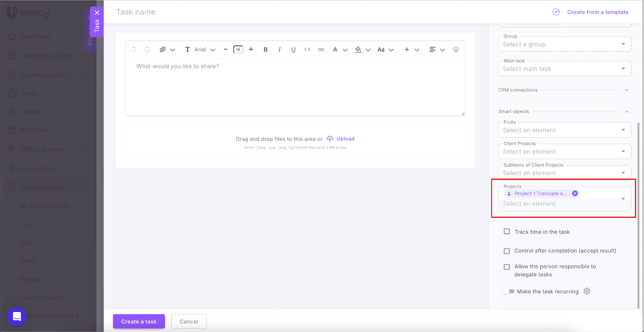
Task: Decrease font size with minus icon
Action: (x=225, y=49)
